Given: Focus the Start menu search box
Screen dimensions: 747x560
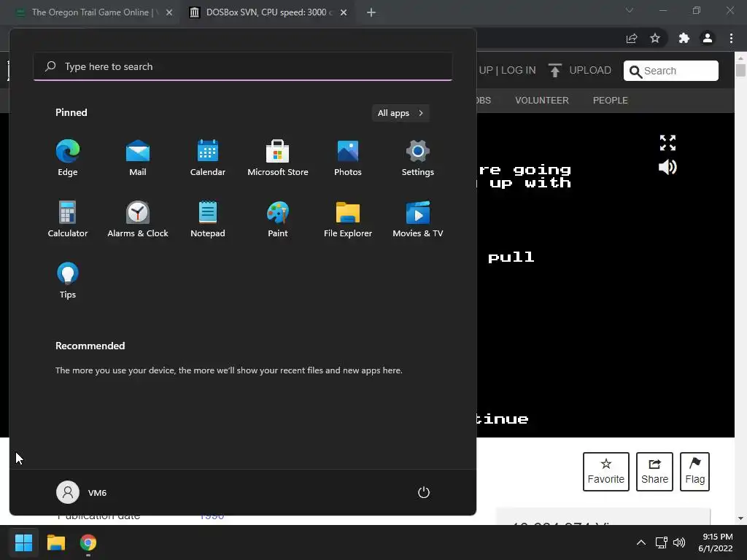Looking at the screenshot, I should tap(243, 66).
